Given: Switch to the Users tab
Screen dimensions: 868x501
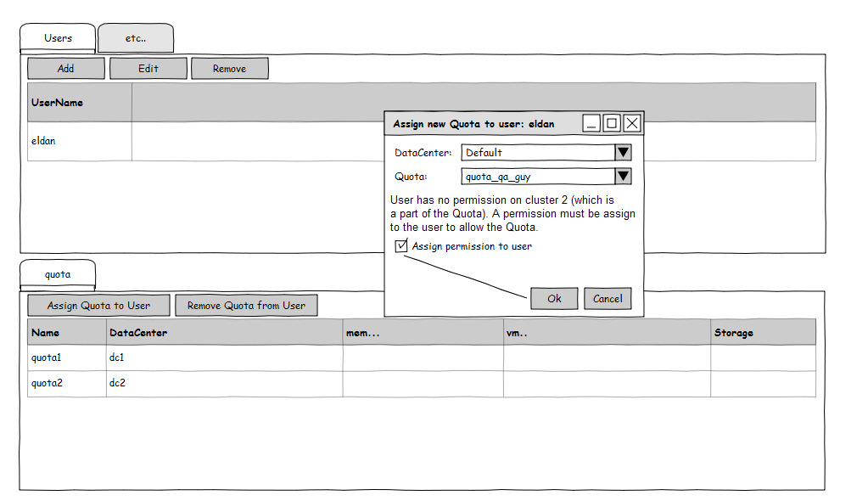Looking at the screenshot, I should coord(58,38).
